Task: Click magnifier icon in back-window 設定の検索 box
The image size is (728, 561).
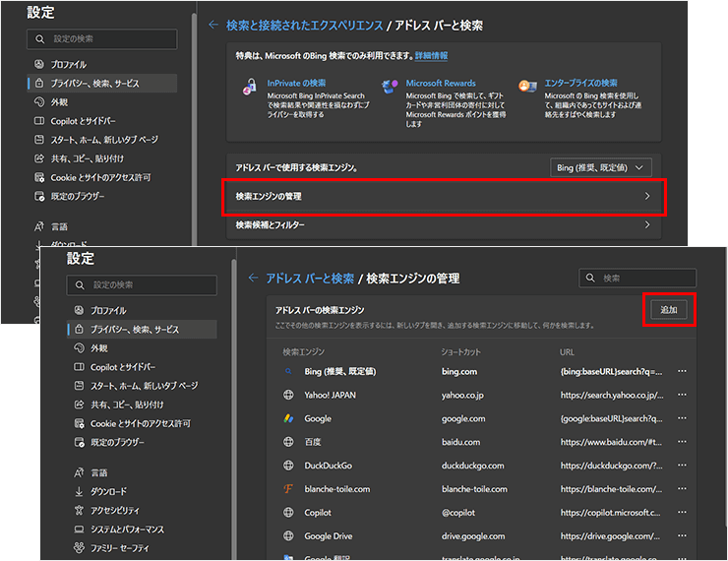Action: coord(40,39)
